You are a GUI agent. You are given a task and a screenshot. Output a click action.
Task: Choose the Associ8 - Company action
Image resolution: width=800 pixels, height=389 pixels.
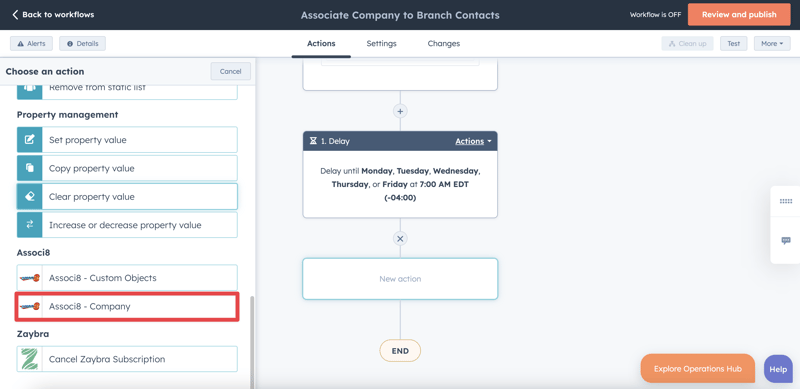[x=127, y=306]
